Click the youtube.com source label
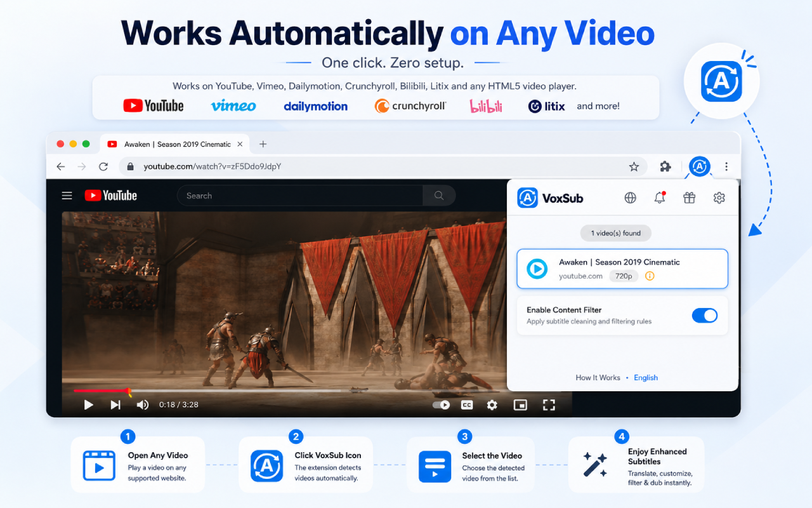The width and height of the screenshot is (812, 508). coord(580,276)
